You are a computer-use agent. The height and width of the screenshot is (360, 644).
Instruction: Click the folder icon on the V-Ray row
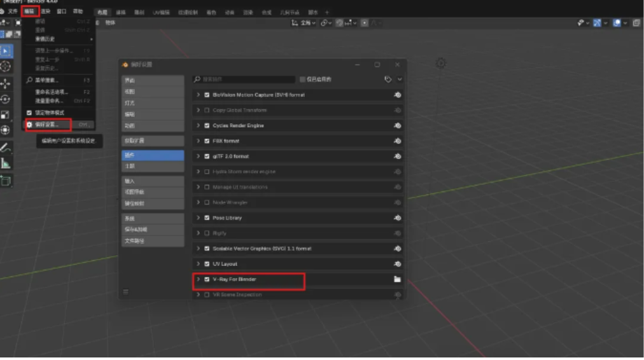pos(397,279)
